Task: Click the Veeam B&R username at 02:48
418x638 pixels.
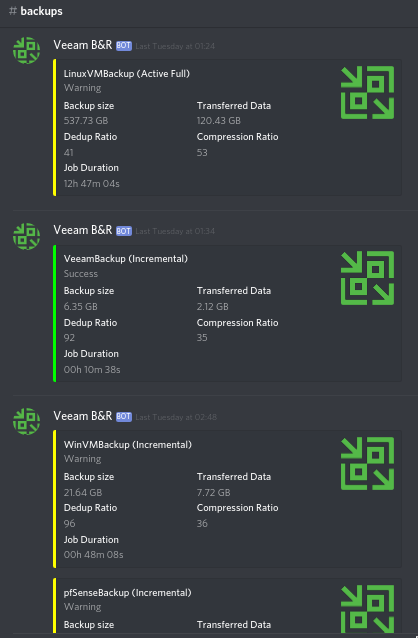Action: coord(83,416)
